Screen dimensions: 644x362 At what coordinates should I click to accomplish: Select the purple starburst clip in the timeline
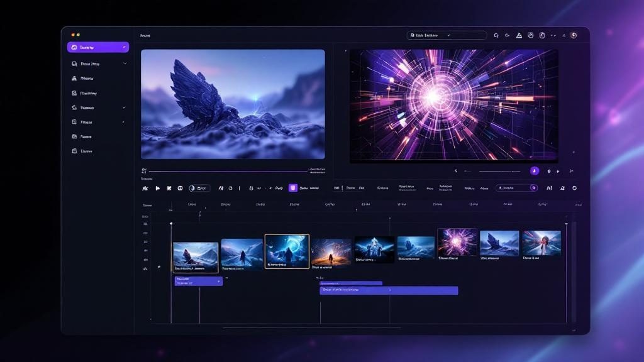pos(457,243)
